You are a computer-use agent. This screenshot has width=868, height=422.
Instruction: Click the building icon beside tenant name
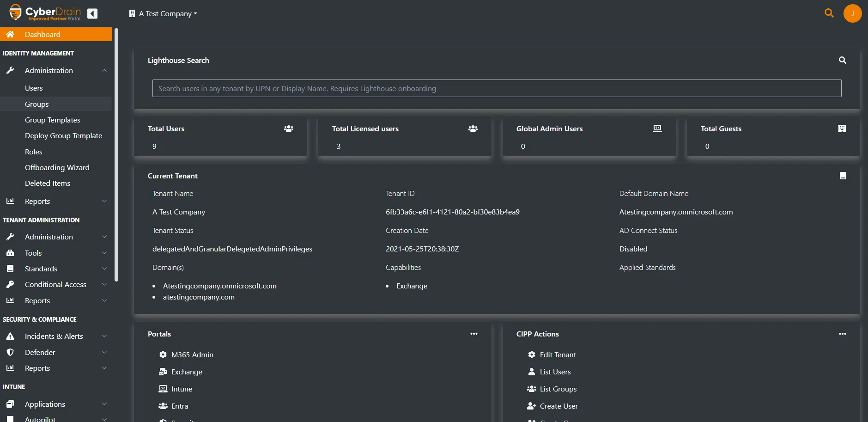click(132, 14)
